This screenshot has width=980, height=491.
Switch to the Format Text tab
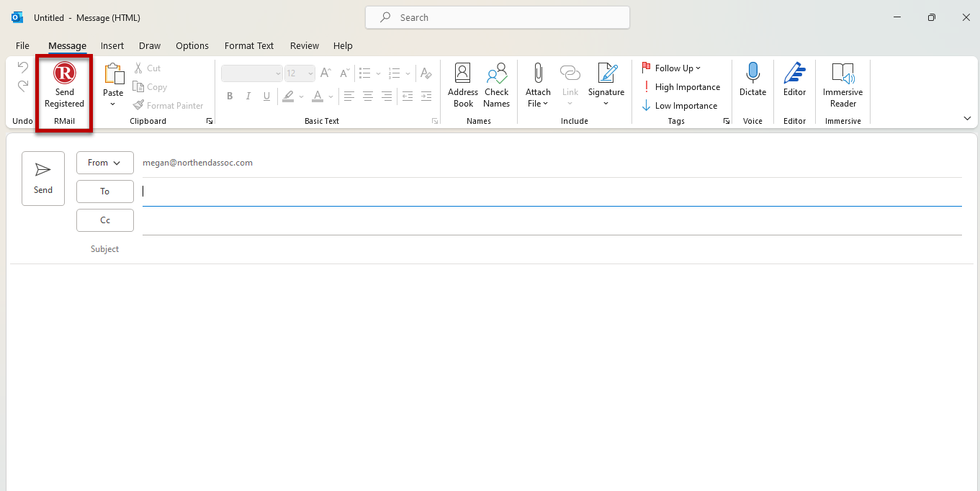click(249, 45)
